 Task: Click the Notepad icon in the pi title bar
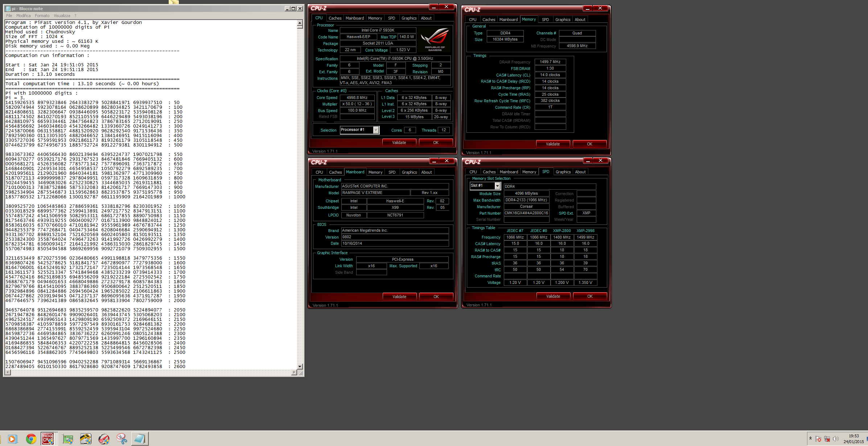[8, 9]
